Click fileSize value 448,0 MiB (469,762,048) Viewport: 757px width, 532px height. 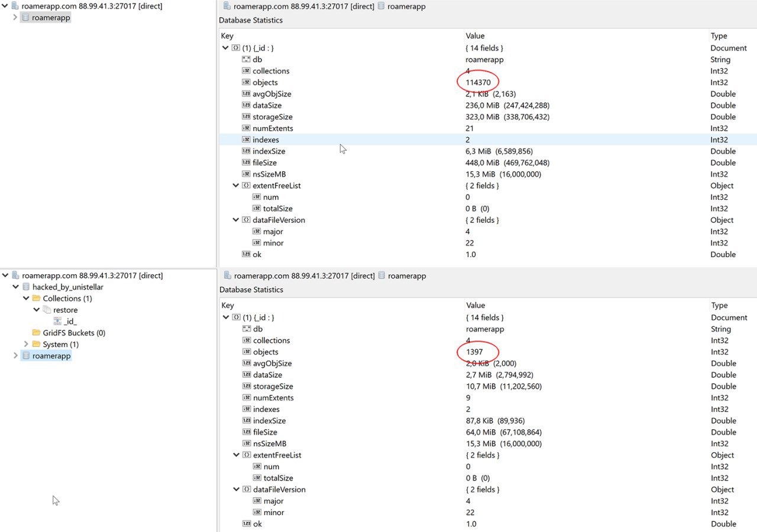pyautogui.click(x=508, y=163)
